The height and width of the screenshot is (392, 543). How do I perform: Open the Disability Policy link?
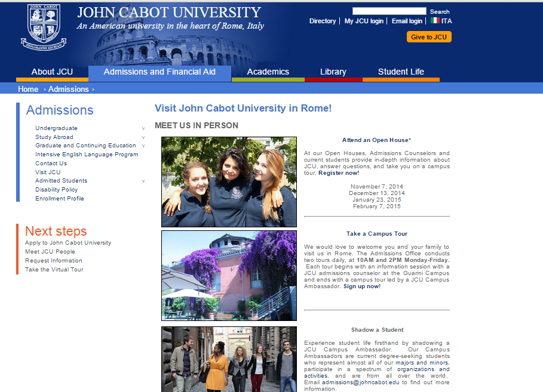point(56,190)
